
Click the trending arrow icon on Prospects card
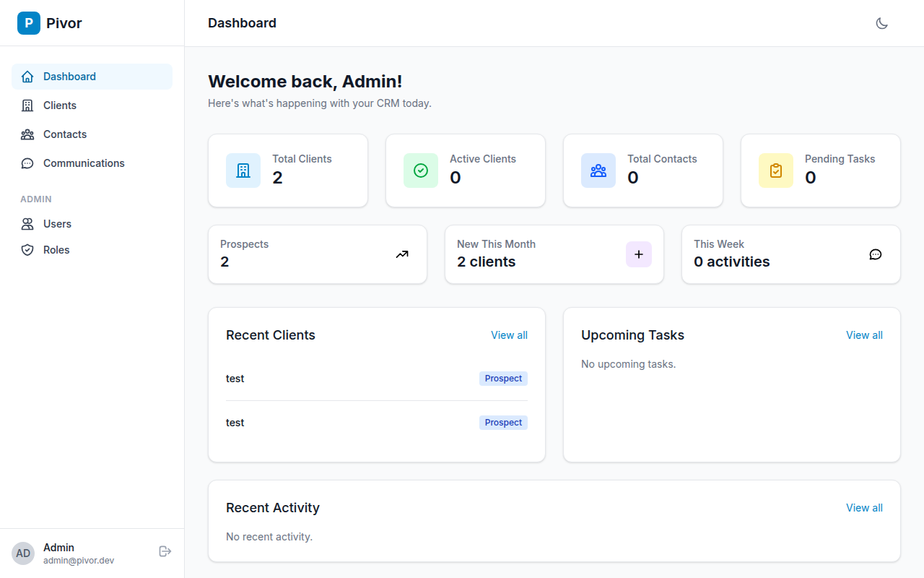coord(401,254)
